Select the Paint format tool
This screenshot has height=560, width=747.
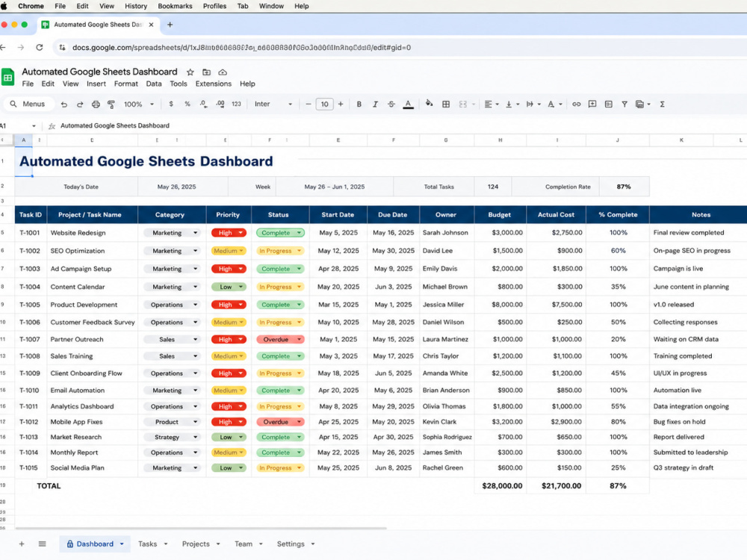[111, 105]
